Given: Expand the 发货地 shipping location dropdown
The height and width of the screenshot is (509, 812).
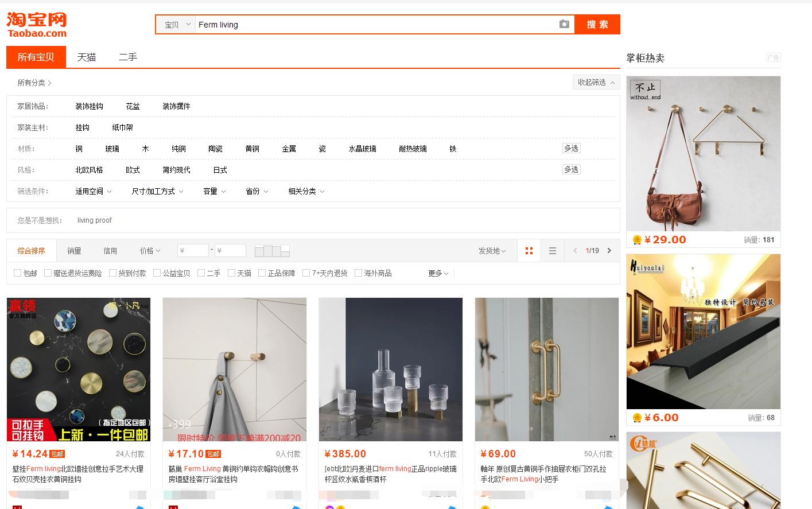Looking at the screenshot, I should [491, 250].
